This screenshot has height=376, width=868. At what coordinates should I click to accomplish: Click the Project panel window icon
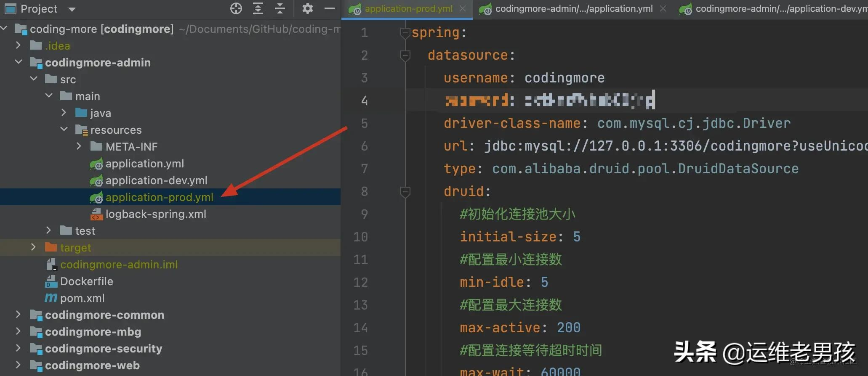tap(10, 8)
